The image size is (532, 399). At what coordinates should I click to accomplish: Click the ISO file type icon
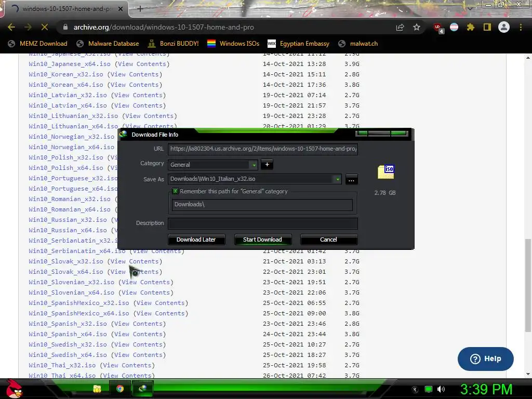386,171
